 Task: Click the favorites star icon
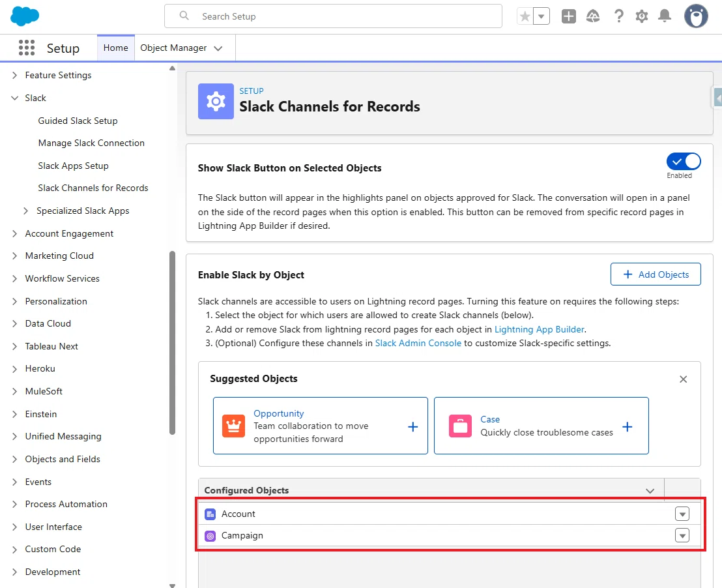[525, 16]
